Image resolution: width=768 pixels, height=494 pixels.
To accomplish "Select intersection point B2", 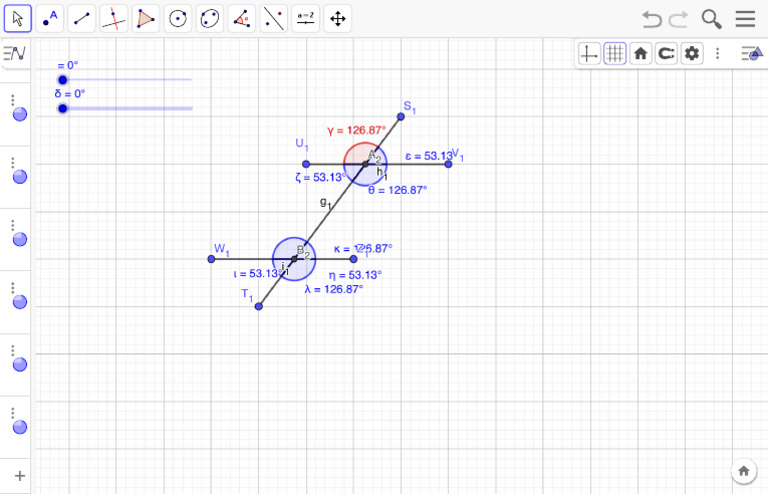I will tap(294, 259).
